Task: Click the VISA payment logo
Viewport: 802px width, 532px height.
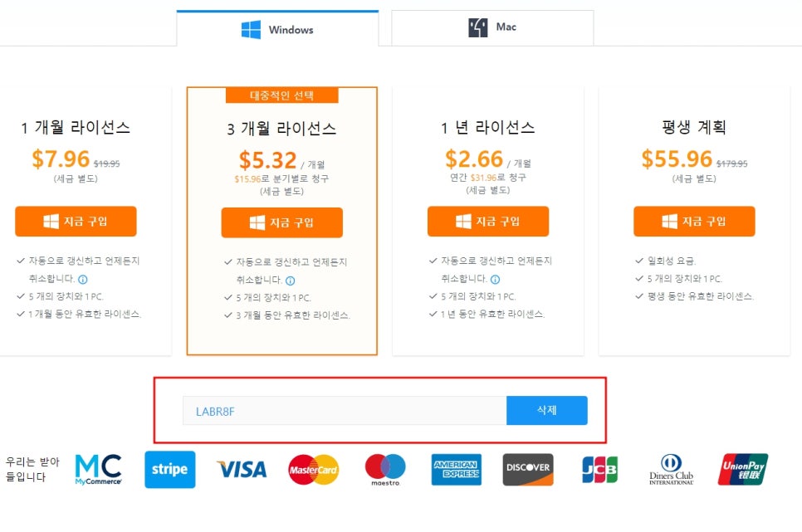Action: (242, 469)
